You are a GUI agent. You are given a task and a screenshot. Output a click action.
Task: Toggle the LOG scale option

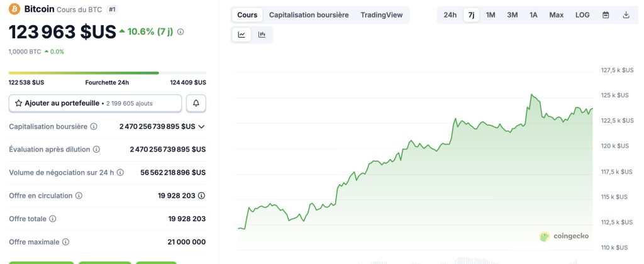[x=582, y=14]
